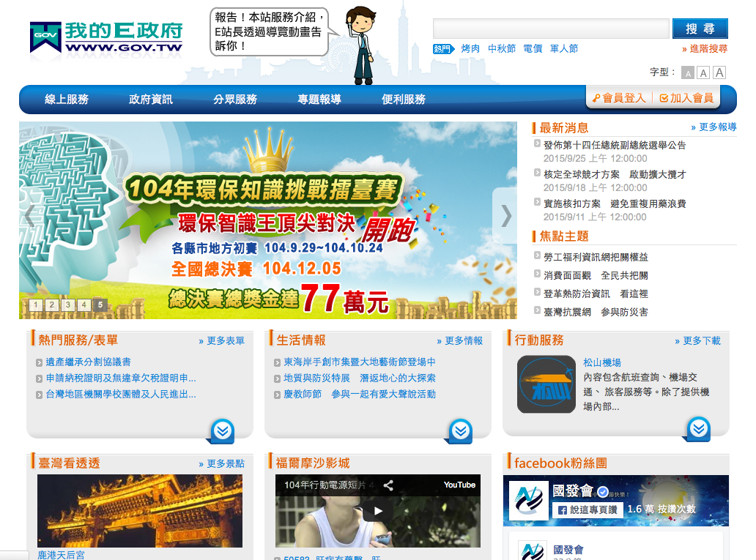Search hot keyword 電價
Screen dimensions: 756x560
coord(533,48)
